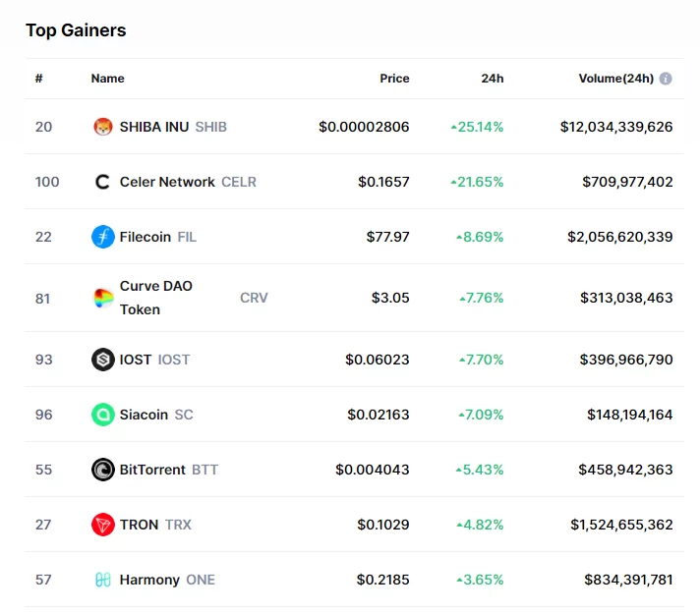700x612 pixels.
Task: Sort by the 24h column header
Action: pos(493,79)
